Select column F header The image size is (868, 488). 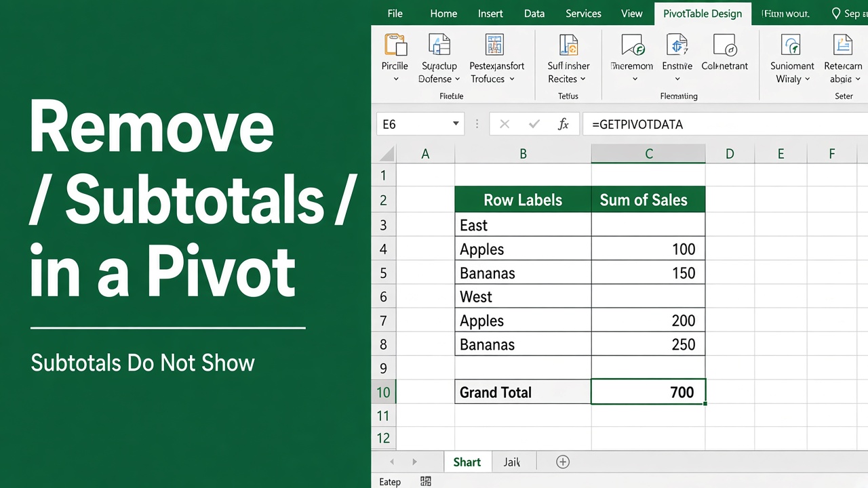pos(832,154)
